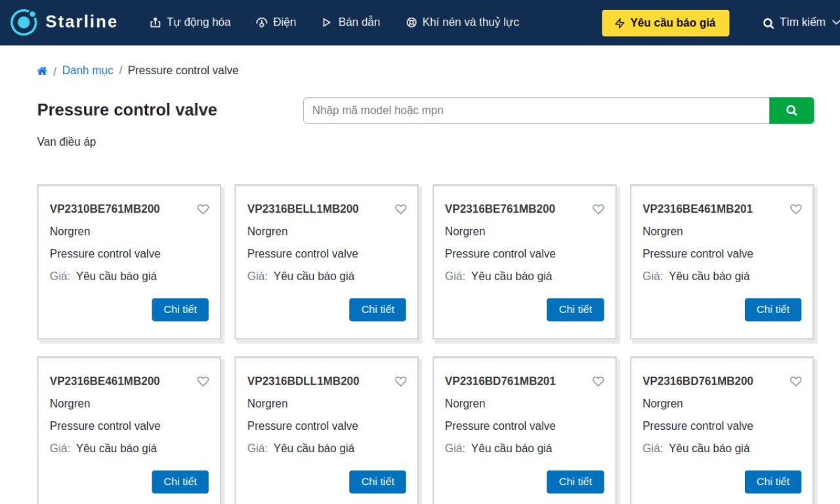Expand the Tìm kiếm dropdown
This screenshot has width=840, height=504.
point(801,22)
